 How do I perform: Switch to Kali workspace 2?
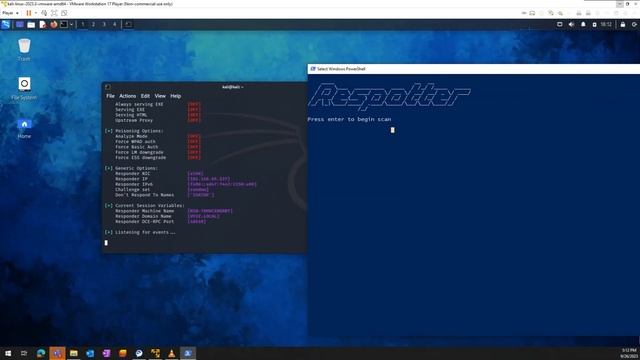93,24
